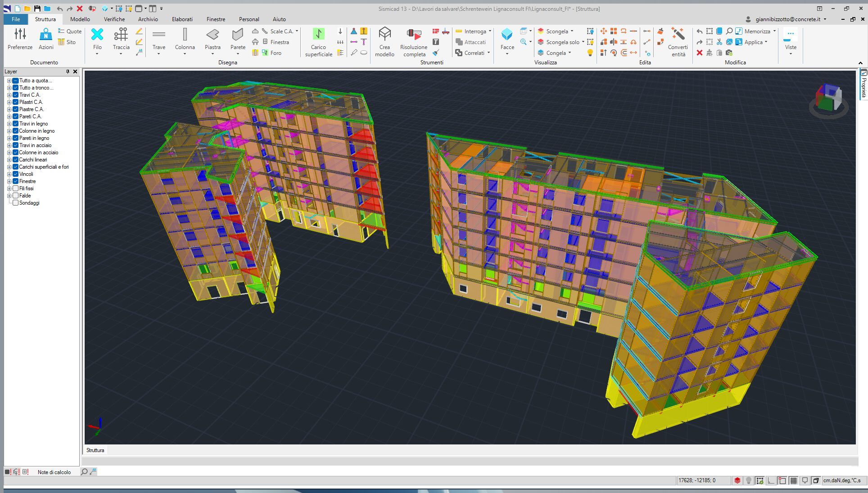Click the Facce view icon
Screen dimensions: 868x493
pyautogui.click(x=507, y=35)
